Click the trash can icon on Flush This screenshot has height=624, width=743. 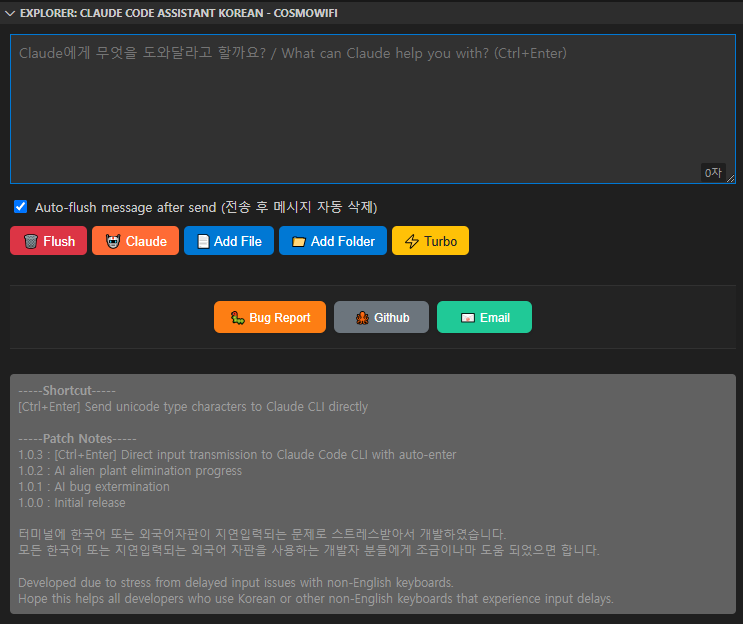(31, 241)
